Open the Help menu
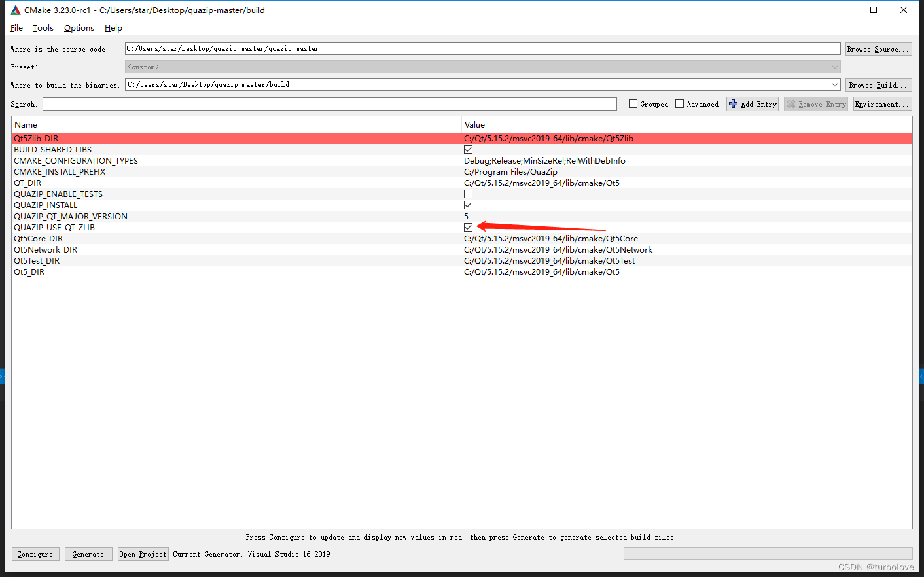 click(x=113, y=28)
